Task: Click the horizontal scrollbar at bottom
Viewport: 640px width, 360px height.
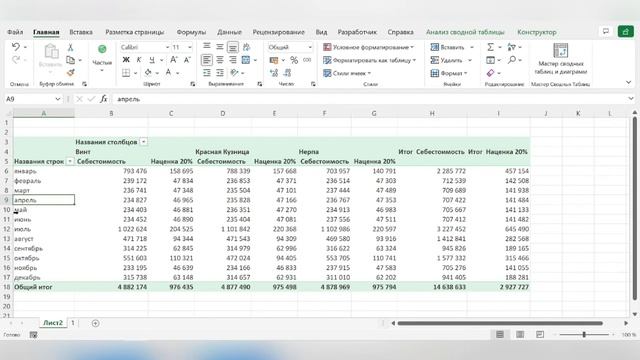Action: (500, 323)
